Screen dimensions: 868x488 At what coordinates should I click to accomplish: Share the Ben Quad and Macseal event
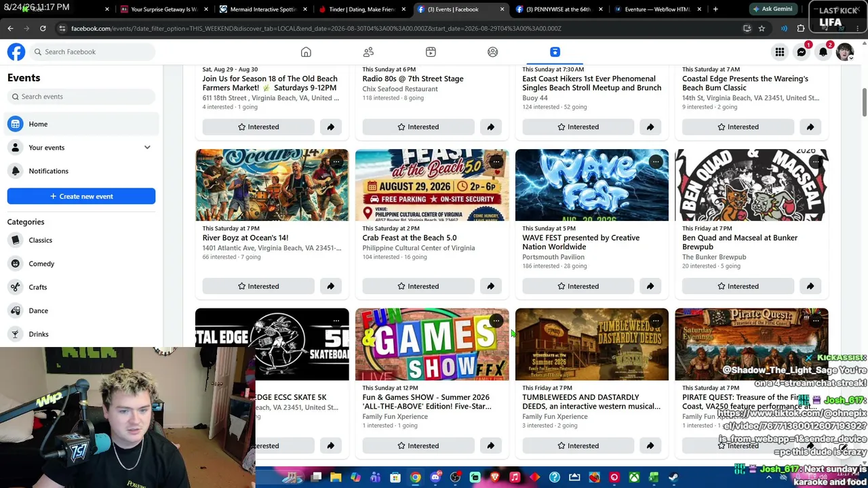(810, 286)
